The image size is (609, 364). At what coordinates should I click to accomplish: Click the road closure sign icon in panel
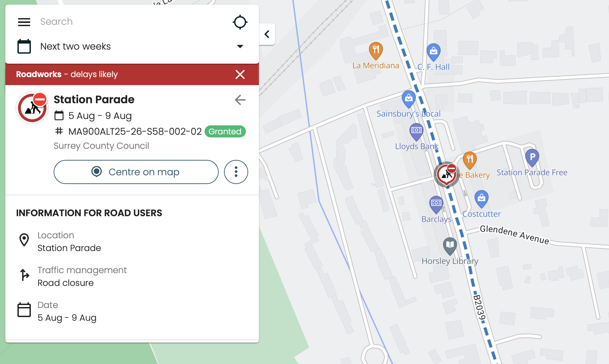click(33, 108)
